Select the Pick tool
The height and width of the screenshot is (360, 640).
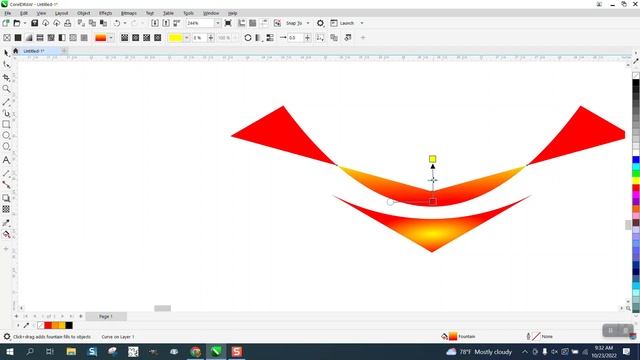(x=6, y=53)
